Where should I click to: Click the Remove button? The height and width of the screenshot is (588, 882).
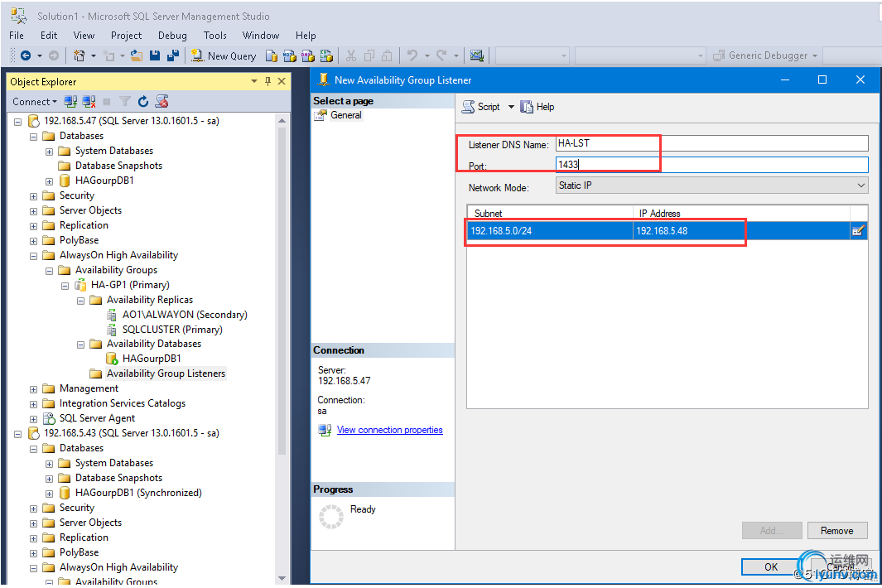tap(837, 531)
